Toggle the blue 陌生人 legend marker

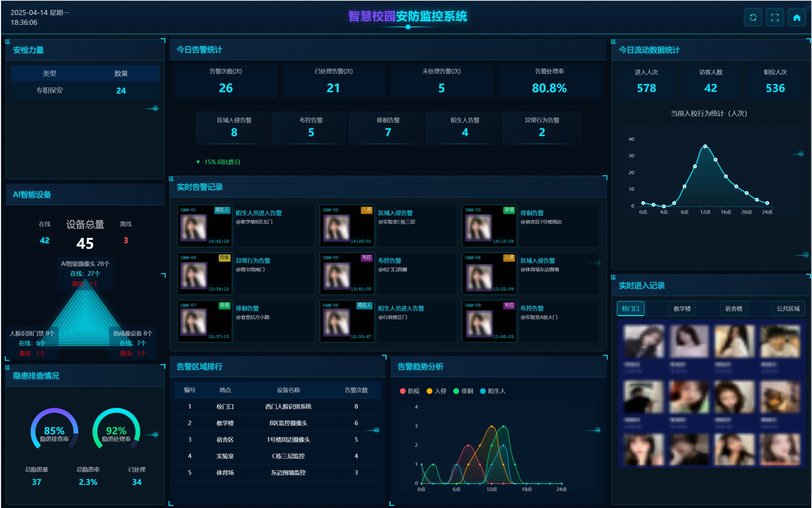click(482, 391)
